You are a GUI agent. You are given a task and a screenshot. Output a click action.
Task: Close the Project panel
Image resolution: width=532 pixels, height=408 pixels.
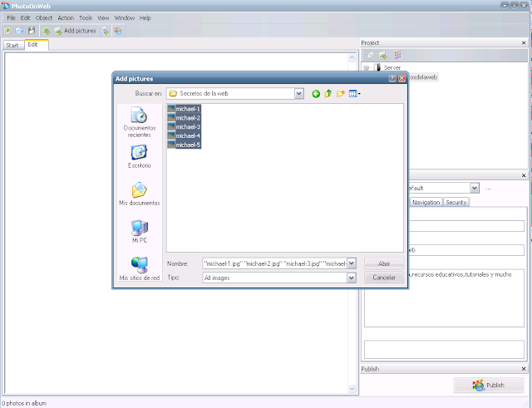[524, 42]
